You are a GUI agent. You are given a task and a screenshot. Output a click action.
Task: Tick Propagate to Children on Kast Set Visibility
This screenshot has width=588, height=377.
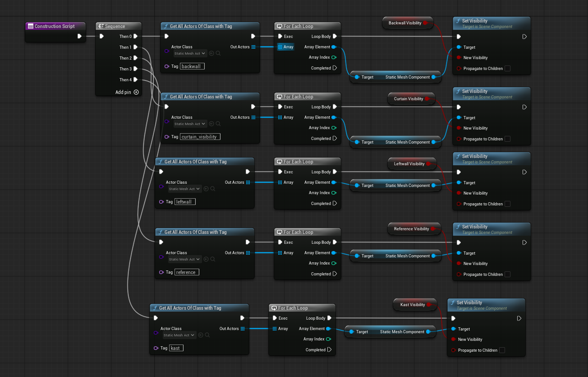tap(502, 350)
